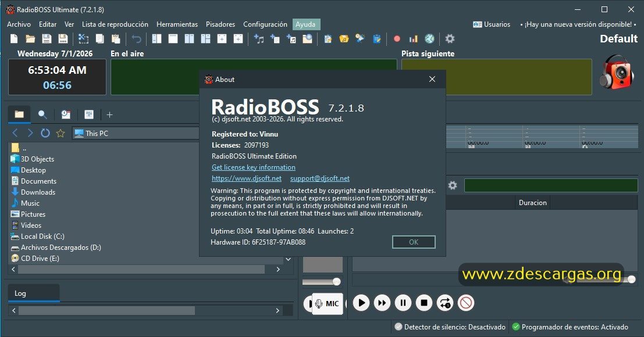The image size is (644, 337).
Task: Open the Archivo menu
Action: pos(19,24)
